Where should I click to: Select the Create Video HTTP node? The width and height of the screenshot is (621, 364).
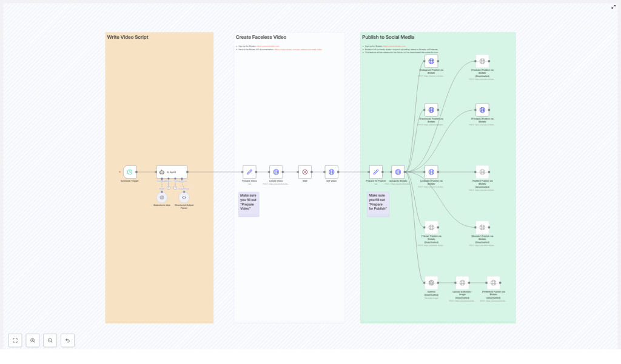coord(276,172)
